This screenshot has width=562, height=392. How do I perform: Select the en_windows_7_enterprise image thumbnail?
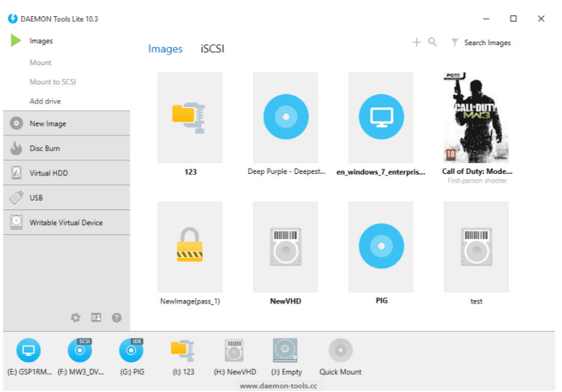pos(381,117)
